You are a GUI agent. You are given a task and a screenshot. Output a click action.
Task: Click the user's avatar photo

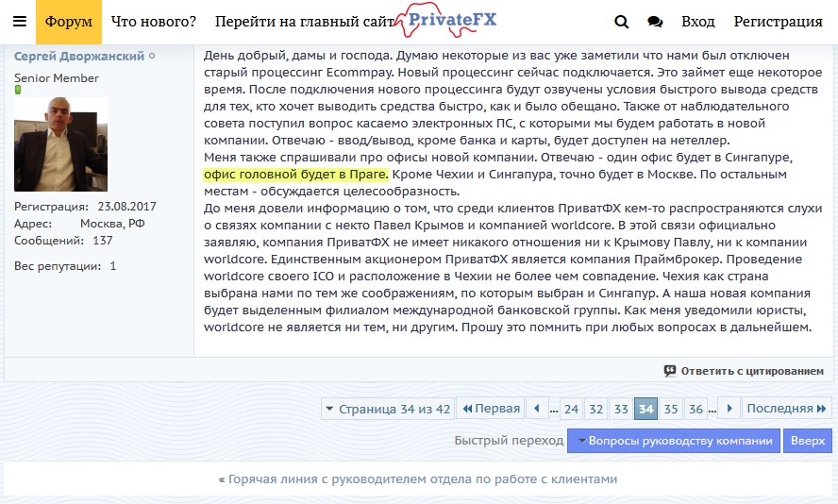click(x=61, y=144)
